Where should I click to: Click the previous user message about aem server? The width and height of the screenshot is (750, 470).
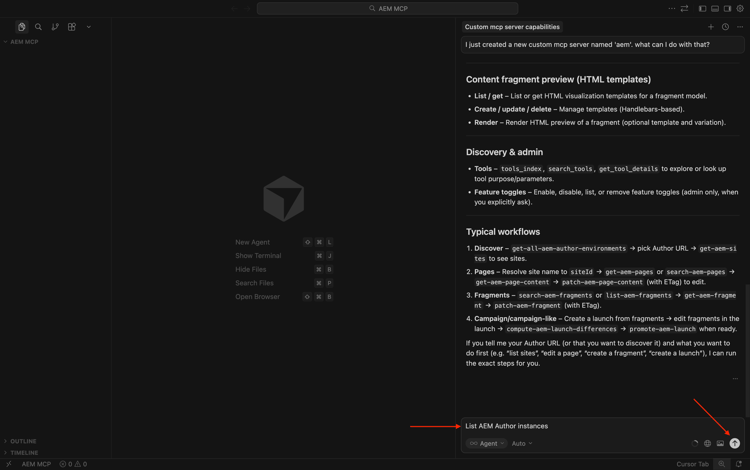tap(603, 45)
